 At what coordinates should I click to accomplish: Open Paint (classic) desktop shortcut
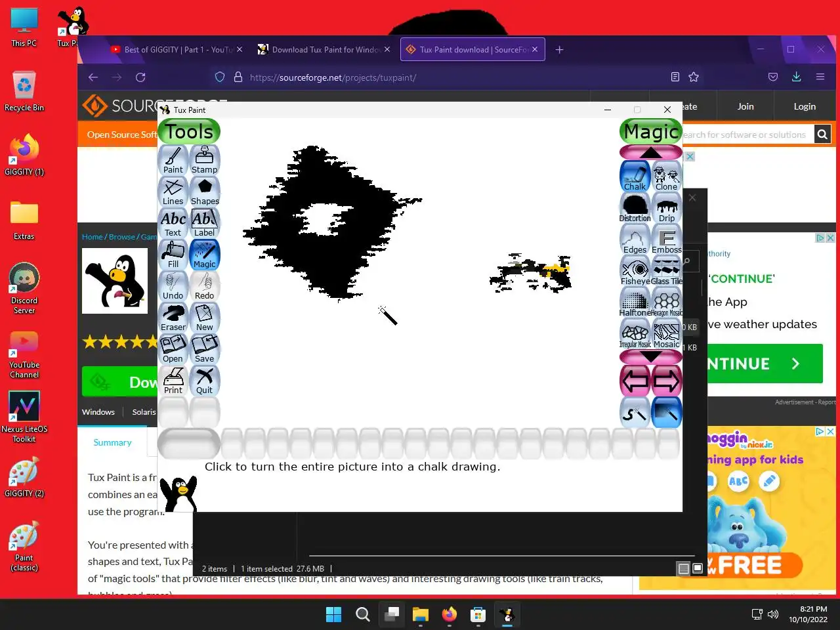point(24,546)
